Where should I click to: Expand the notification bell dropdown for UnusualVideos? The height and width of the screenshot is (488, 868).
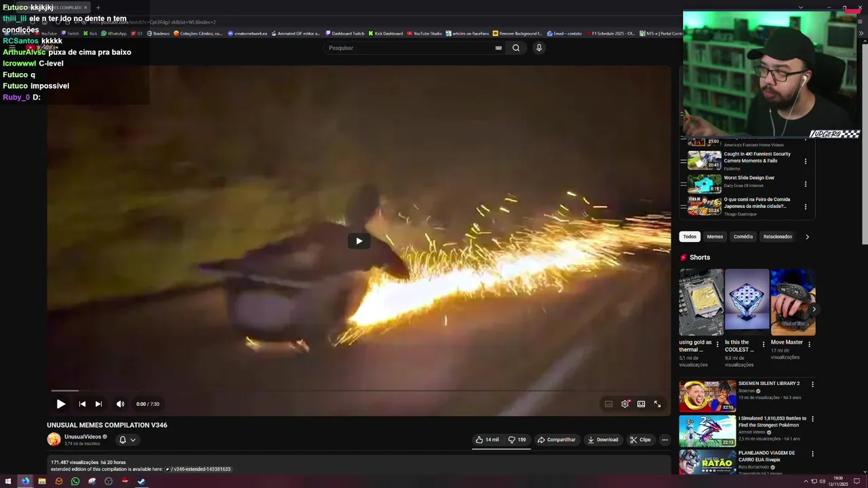tap(127, 440)
